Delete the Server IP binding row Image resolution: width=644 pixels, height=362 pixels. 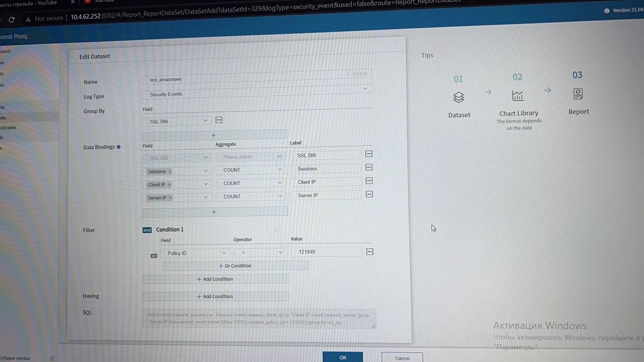[369, 194]
